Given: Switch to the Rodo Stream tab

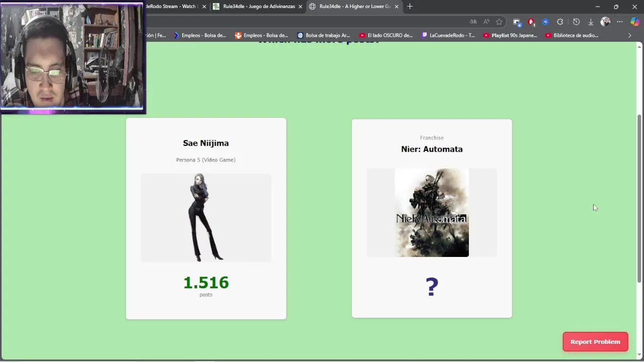Looking at the screenshot, I should 171,7.
